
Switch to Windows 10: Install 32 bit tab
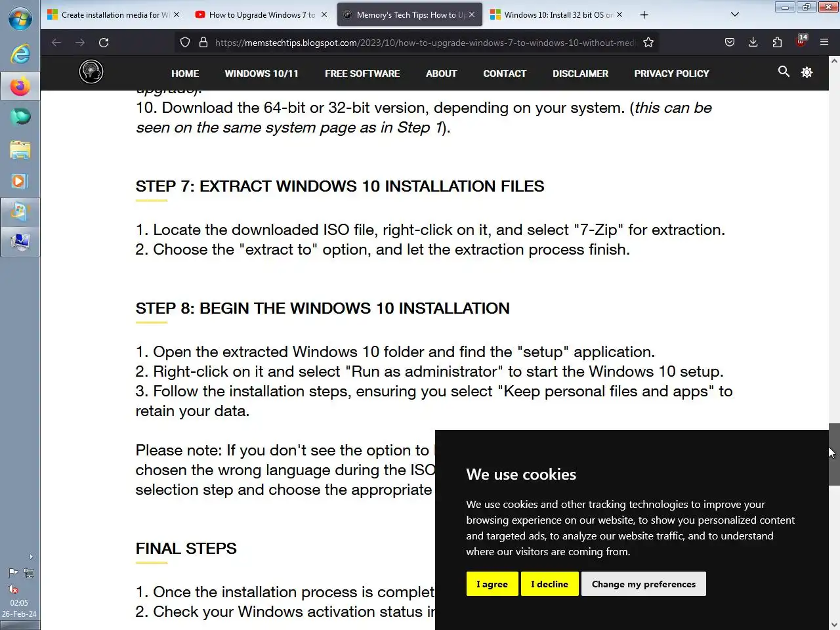coord(557,14)
